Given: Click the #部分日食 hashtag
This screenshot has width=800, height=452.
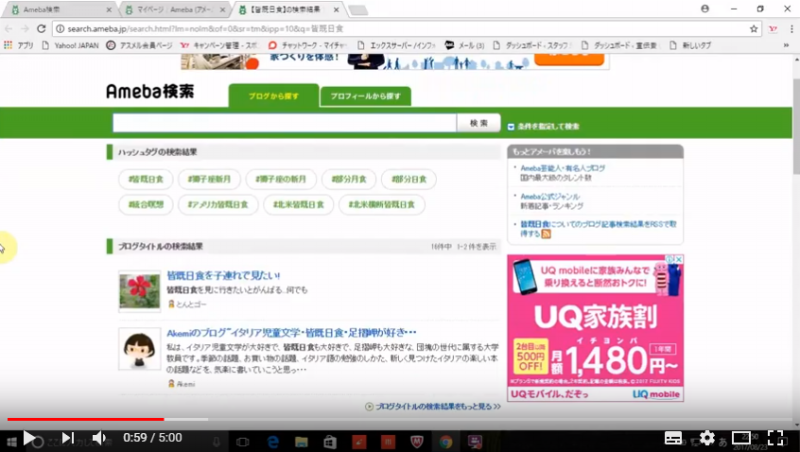Looking at the screenshot, I should click(409, 179).
